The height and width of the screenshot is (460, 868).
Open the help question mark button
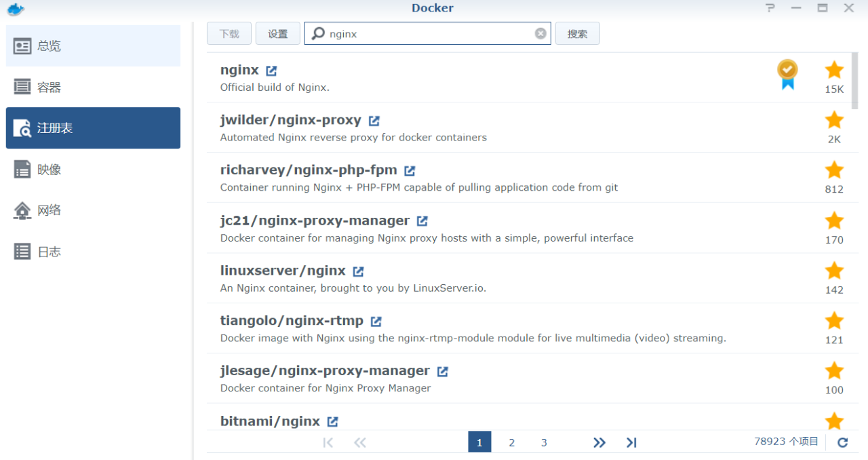click(770, 8)
